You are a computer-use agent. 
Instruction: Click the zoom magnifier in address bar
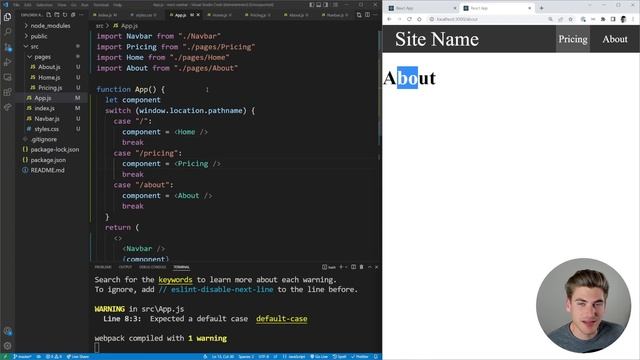(550, 19)
